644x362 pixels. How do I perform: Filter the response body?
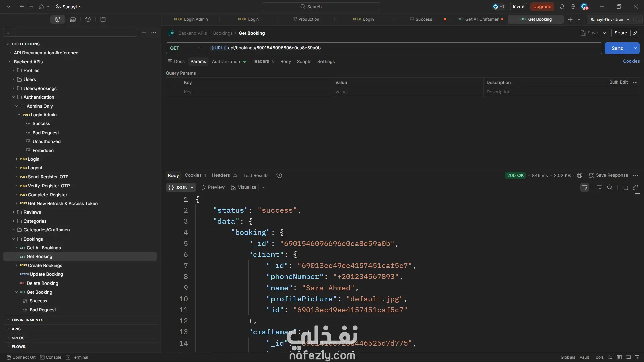600,187
